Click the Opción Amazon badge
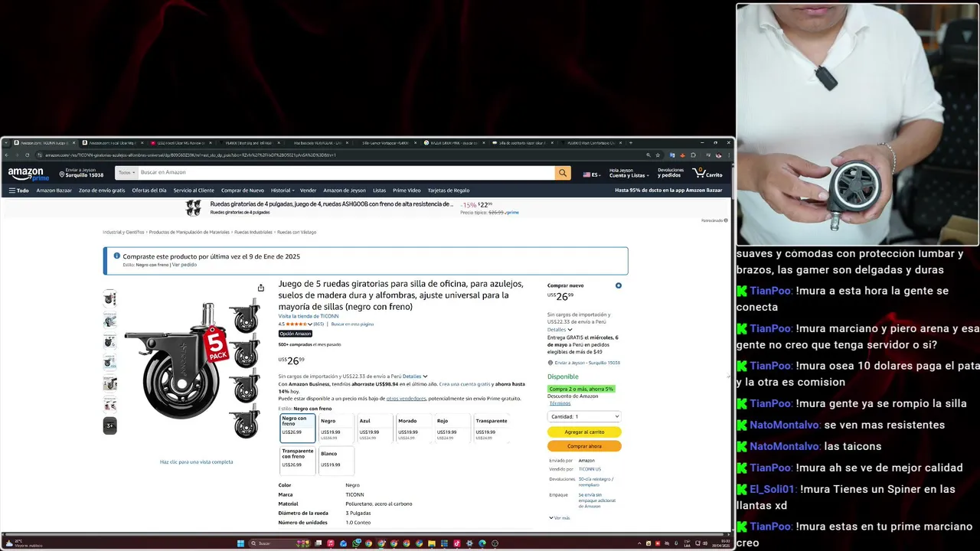980x551 pixels. coord(296,334)
